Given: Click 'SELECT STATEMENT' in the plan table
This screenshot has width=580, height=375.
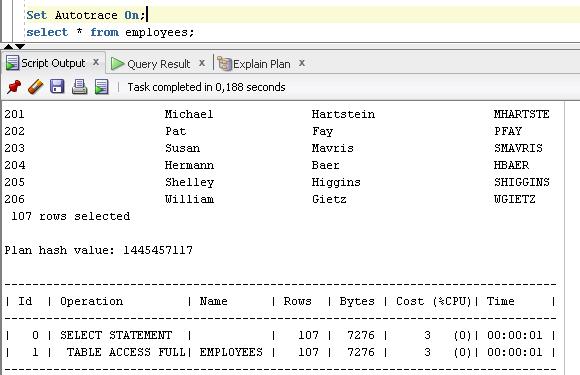Looking at the screenshot, I should 116,335.
